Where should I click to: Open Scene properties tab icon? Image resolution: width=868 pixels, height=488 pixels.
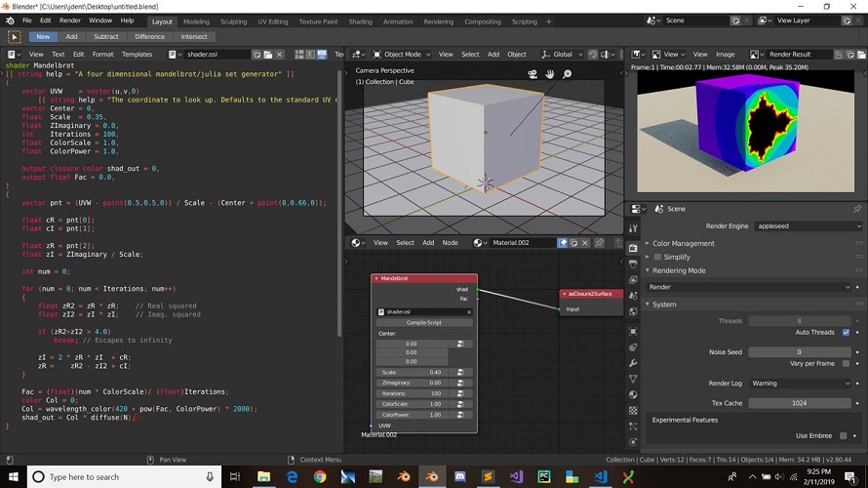[633, 295]
